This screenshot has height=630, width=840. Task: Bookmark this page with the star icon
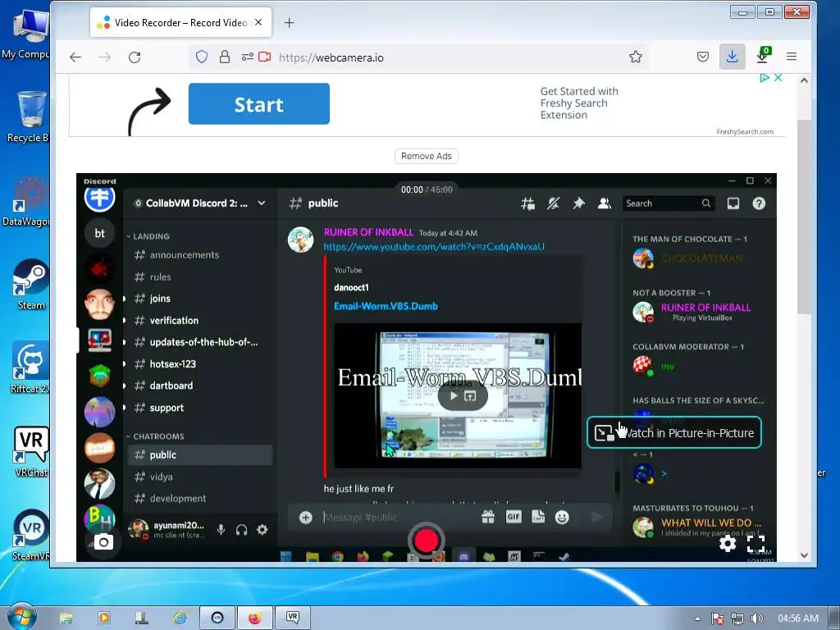click(x=636, y=57)
